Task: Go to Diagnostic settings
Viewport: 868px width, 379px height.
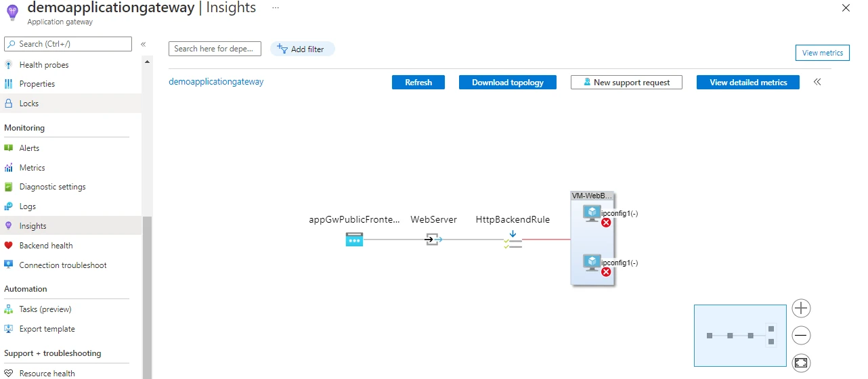Action: click(x=53, y=187)
